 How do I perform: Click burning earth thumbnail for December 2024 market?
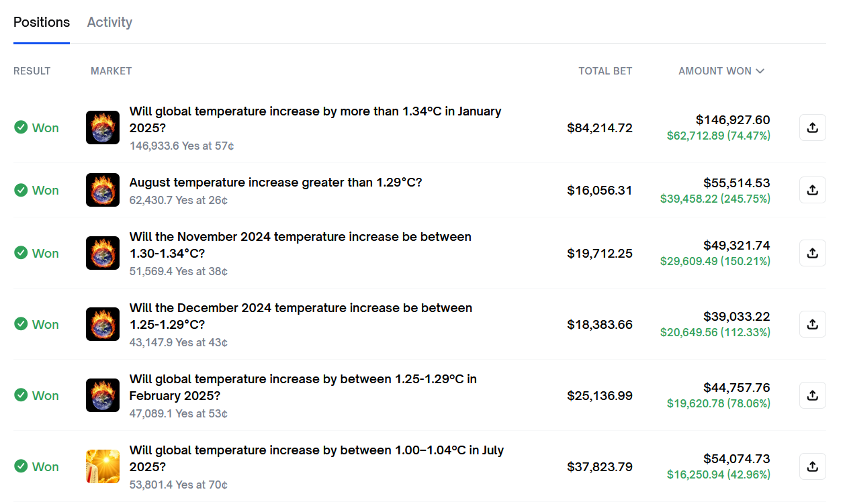[103, 324]
